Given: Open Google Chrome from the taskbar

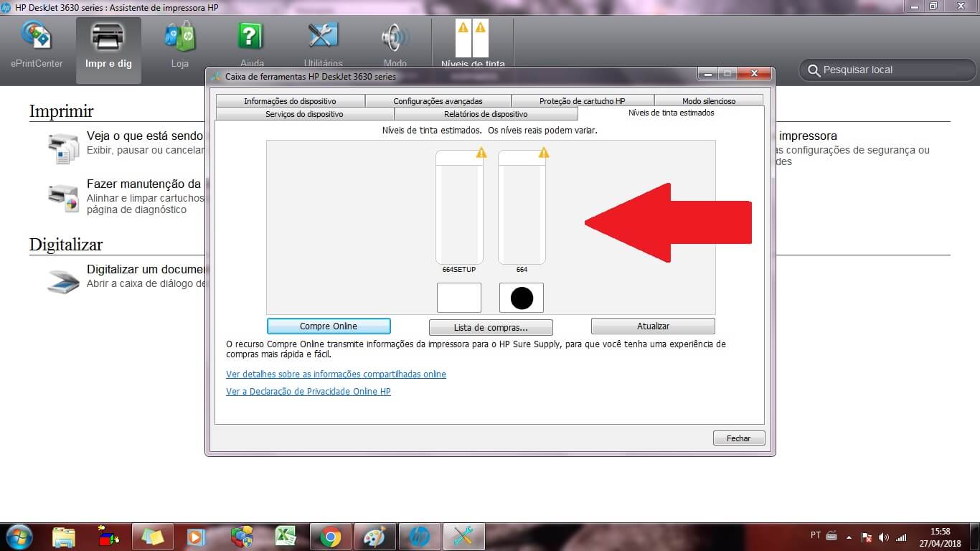Looking at the screenshot, I should 330,537.
